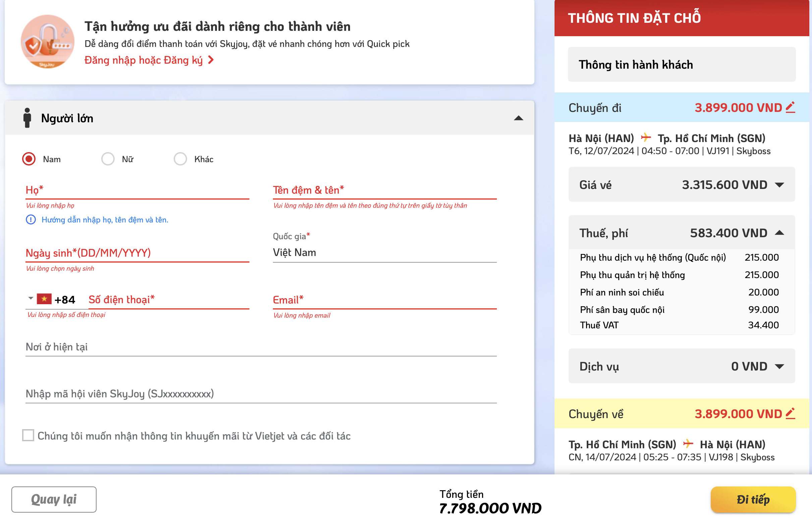Click Phí sân bay quốc nội row
This screenshot has height=528, width=812.
tap(679, 310)
